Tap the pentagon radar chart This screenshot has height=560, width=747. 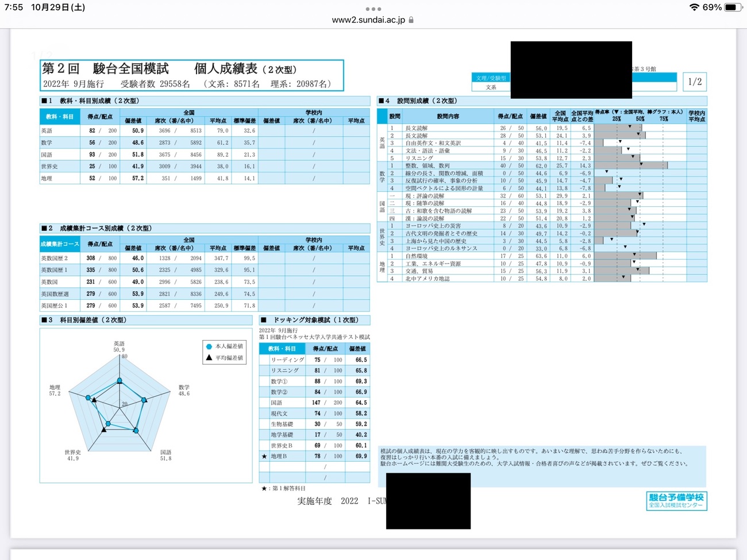tap(120, 402)
